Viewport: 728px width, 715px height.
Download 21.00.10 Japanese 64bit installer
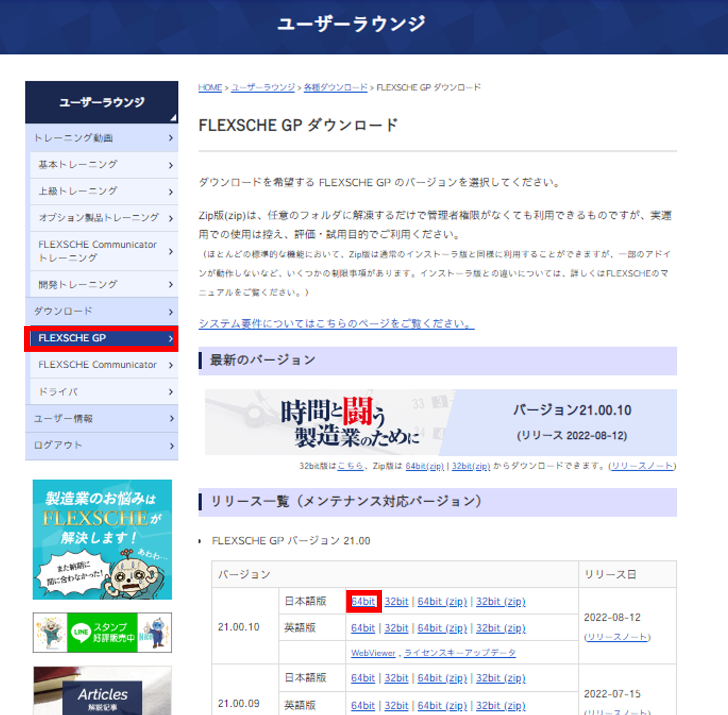tap(363, 602)
